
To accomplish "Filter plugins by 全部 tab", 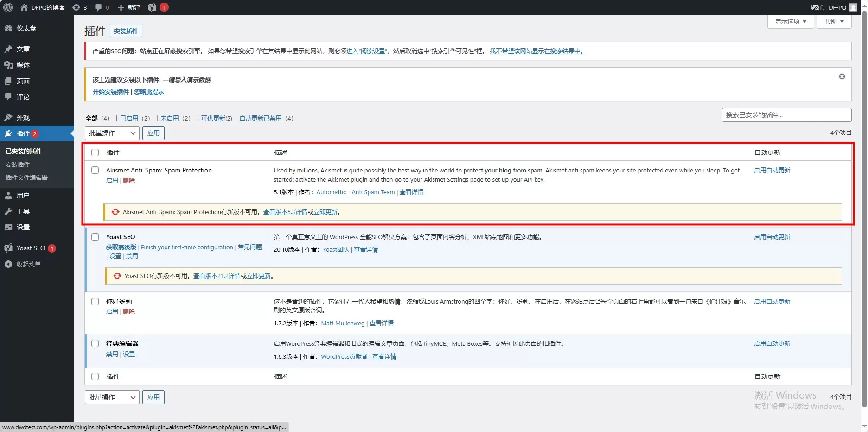I will [x=92, y=118].
